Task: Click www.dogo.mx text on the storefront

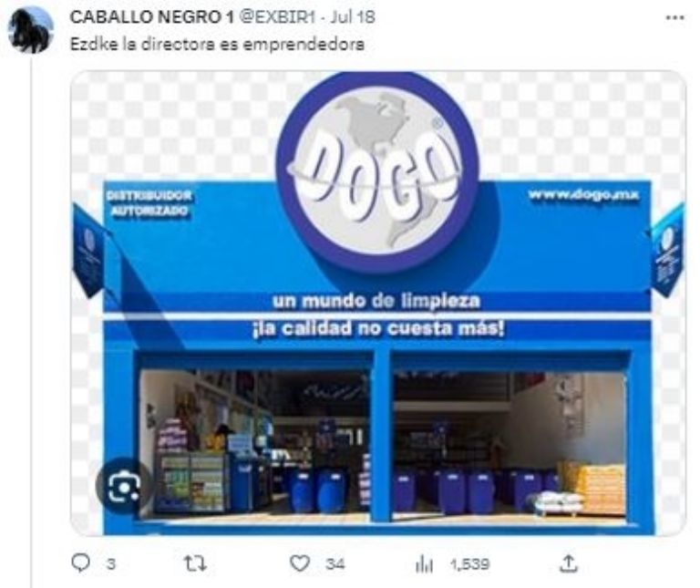Action: 583,195
